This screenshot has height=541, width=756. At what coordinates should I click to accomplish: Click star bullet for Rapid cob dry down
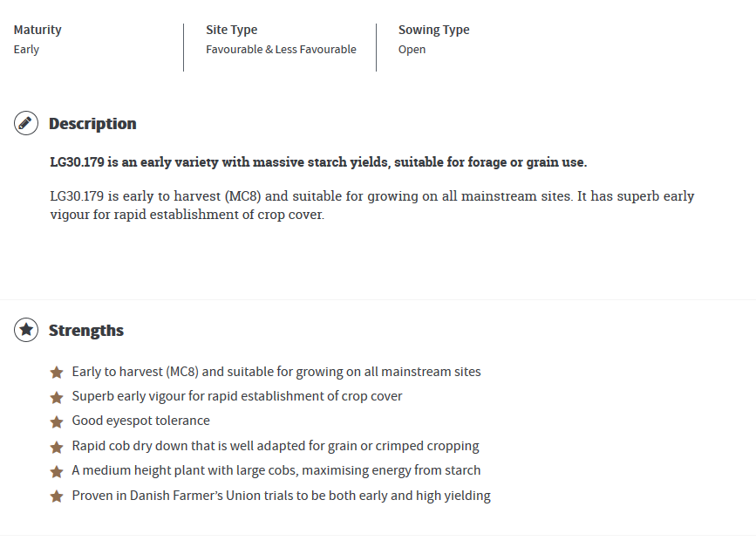(x=57, y=447)
